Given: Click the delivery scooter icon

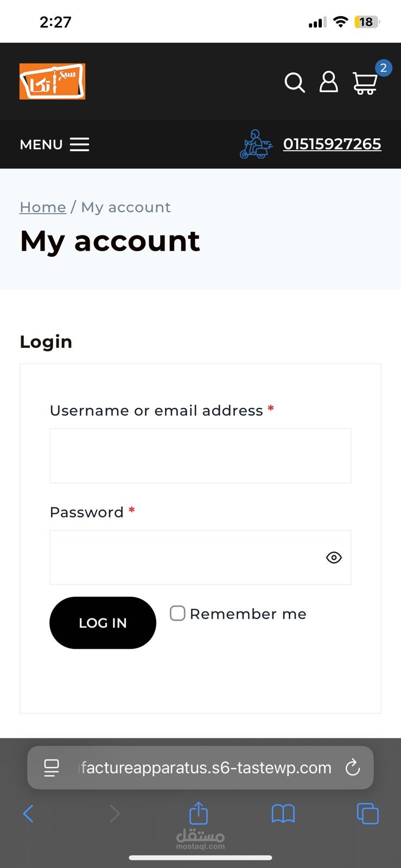Looking at the screenshot, I should 256,144.
